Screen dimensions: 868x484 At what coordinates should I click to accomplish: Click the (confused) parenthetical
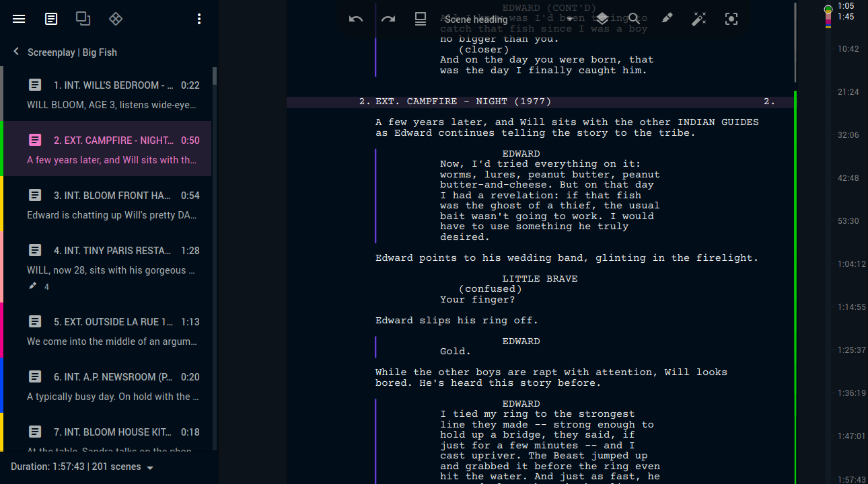click(491, 289)
